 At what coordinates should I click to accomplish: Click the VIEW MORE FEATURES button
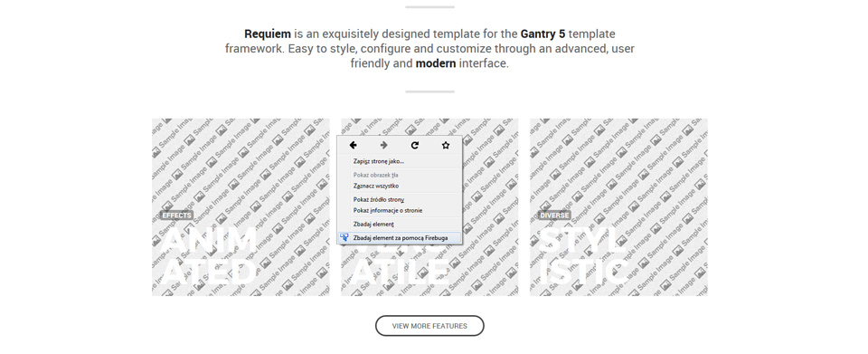click(429, 326)
